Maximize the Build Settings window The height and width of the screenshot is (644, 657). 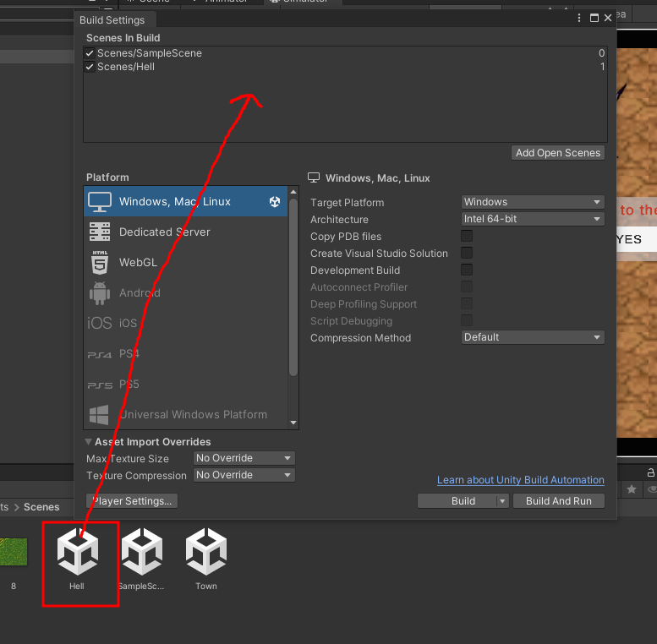pos(594,18)
